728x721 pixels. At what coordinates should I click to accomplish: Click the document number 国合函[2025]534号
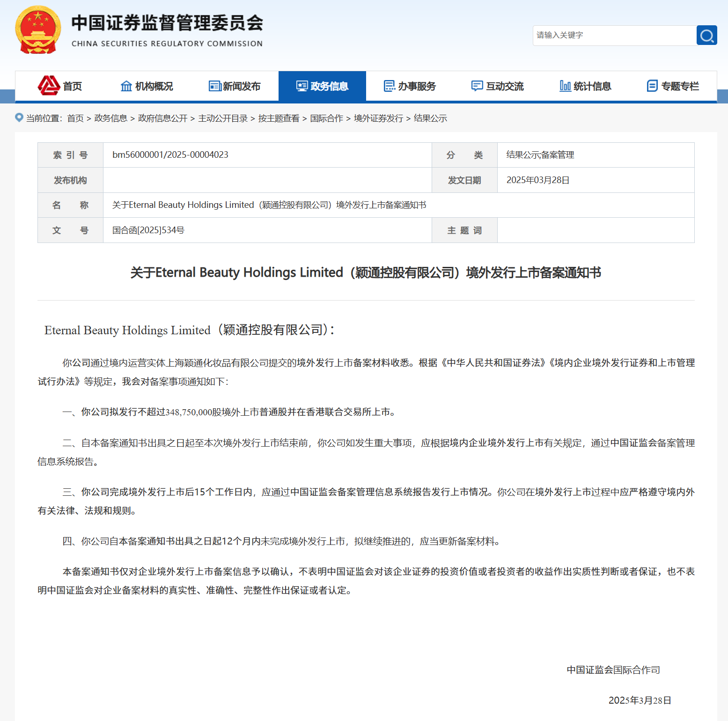point(148,230)
